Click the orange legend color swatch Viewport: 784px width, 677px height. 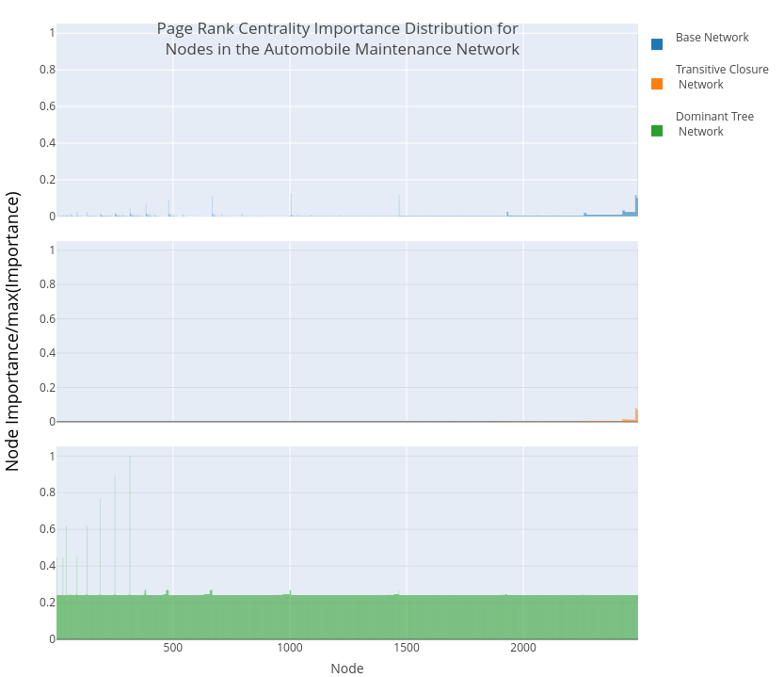pos(657,84)
